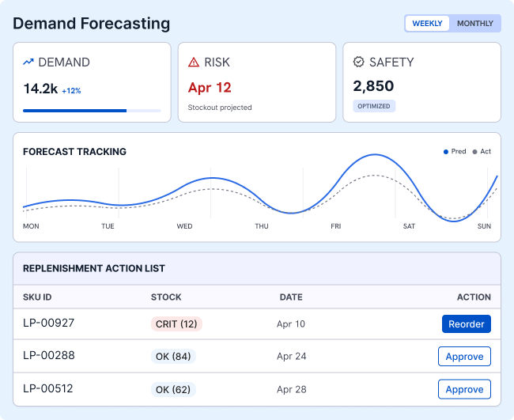The image size is (514, 420).
Task: Click the TUE axis label
Action: tap(108, 226)
